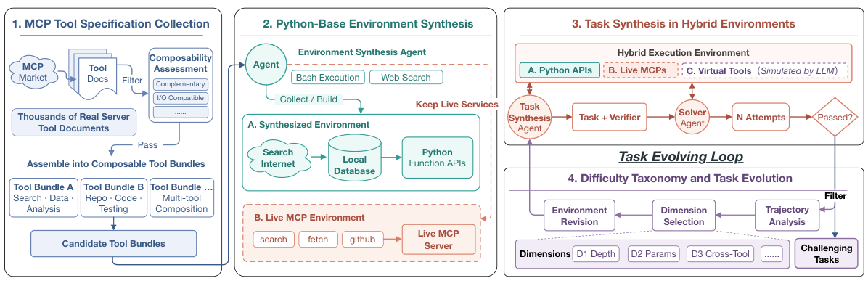The width and height of the screenshot is (868, 286).
Task: Click Thousands of Real Server Tool Documents
Action: pyautogui.click(x=73, y=122)
